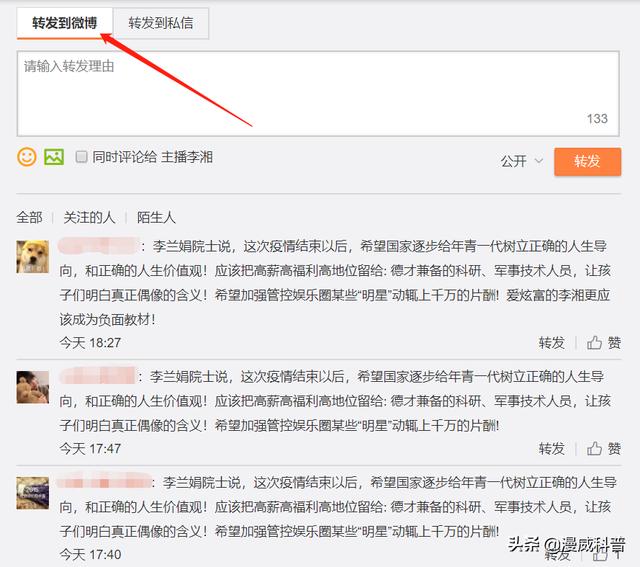The image size is (640, 567).
Task: Click the orange 转发 button
Action: pyautogui.click(x=587, y=162)
